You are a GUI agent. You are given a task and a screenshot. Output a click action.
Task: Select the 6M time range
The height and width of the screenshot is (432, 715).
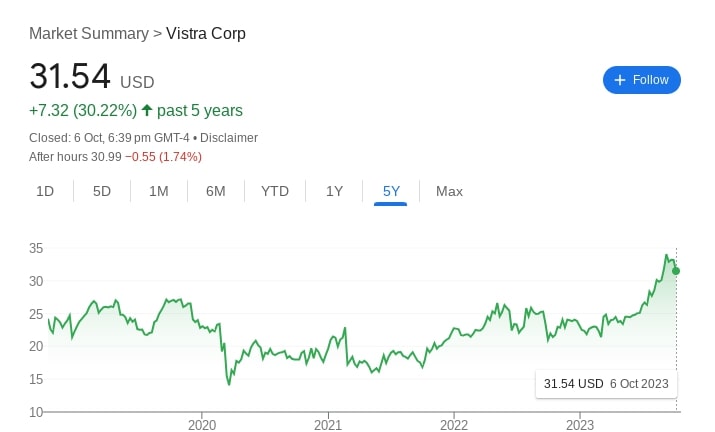pyautogui.click(x=215, y=191)
